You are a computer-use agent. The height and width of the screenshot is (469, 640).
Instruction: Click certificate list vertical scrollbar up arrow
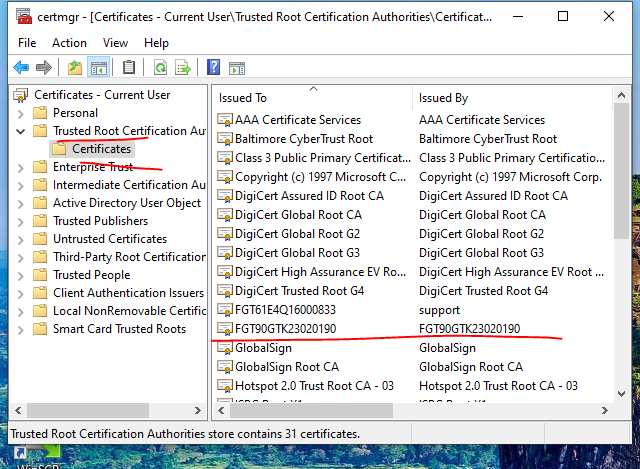[621, 96]
